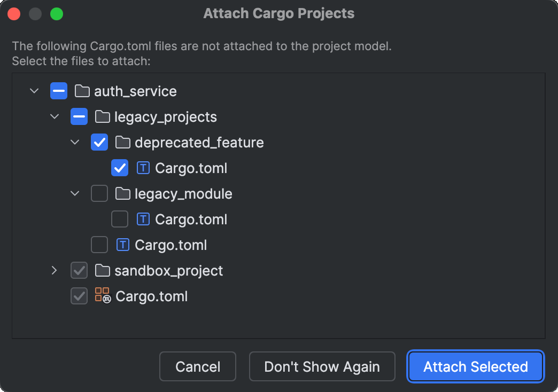558x392 pixels.
Task: Click the indeterminate auth_service checkbox
Action: tap(59, 91)
